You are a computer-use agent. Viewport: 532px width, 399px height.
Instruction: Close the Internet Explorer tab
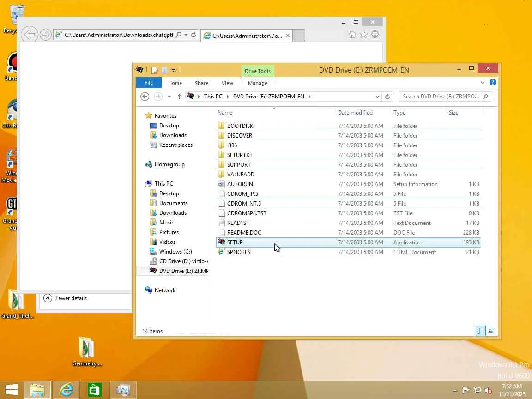[288, 36]
